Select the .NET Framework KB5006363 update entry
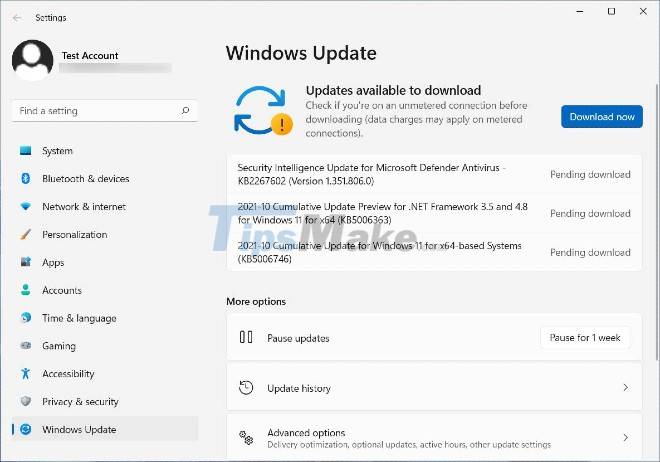This screenshot has height=462, width=660. [x=434, y=213]
